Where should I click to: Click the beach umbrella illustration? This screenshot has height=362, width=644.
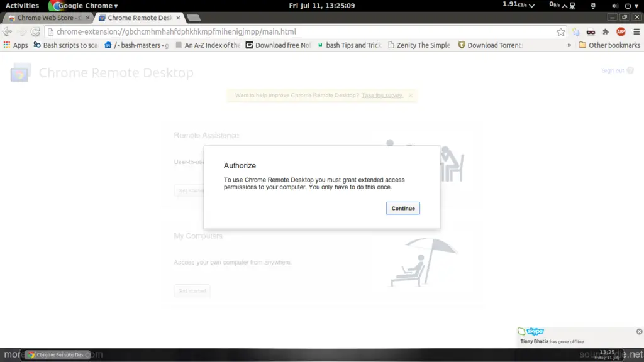pos(423,262)
